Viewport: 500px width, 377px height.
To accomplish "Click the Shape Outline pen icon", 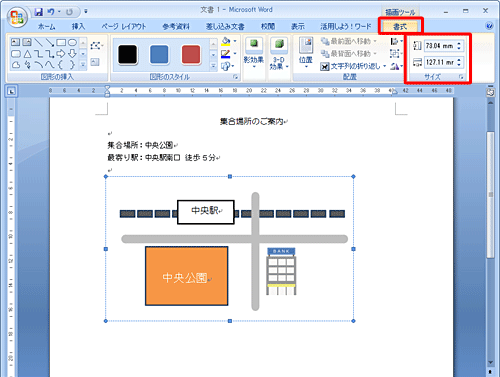I will click(x=226, y=54).
